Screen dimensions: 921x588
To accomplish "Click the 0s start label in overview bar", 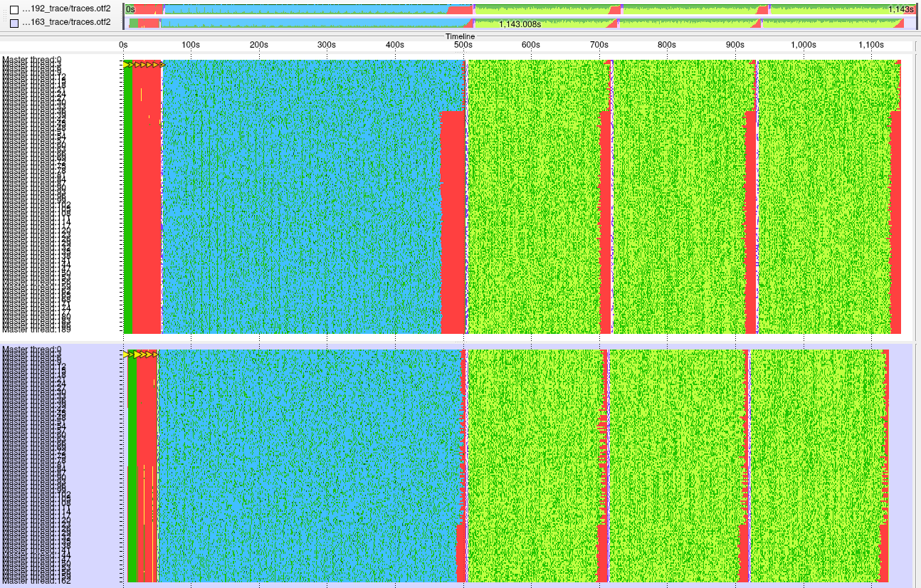I will coord(130,9).
